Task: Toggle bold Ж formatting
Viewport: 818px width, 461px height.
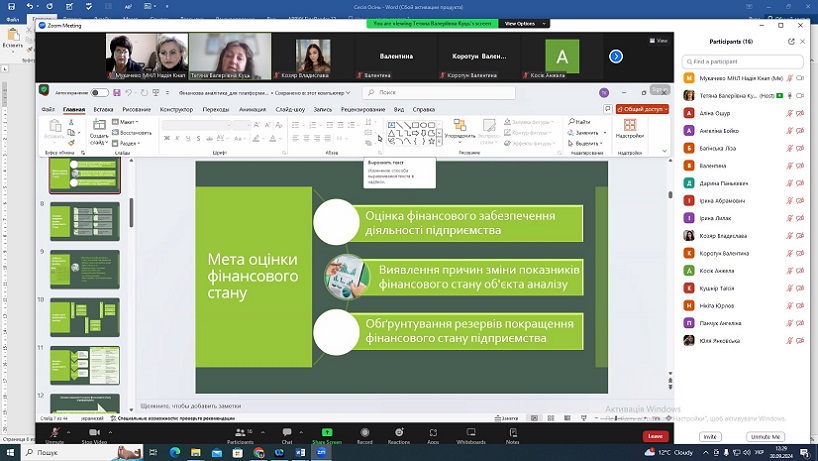Action: 167,138
